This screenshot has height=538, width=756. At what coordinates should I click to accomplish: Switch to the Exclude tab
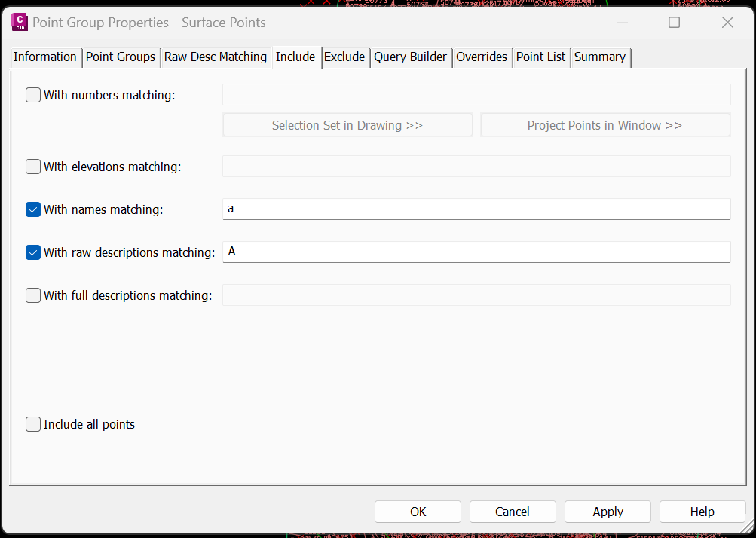tap(344, 57)
